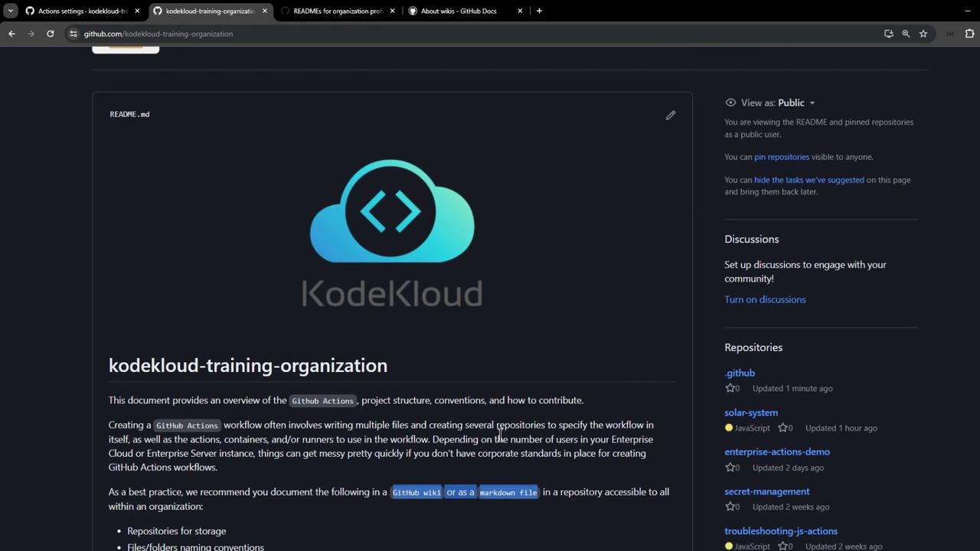Image resolution: width=980 pixels, height=551 pixels.
Task: Switch to the Actions settings tab
Action: tap(83, 11)
